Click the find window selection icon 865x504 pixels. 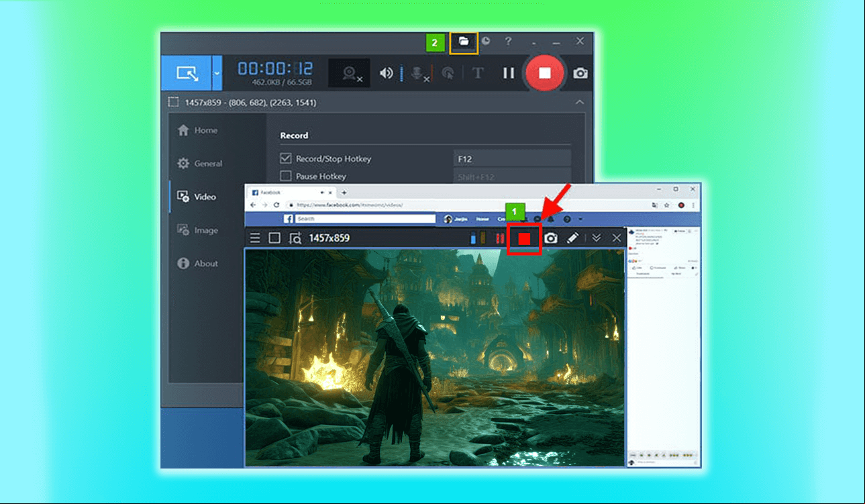[295, 238]
